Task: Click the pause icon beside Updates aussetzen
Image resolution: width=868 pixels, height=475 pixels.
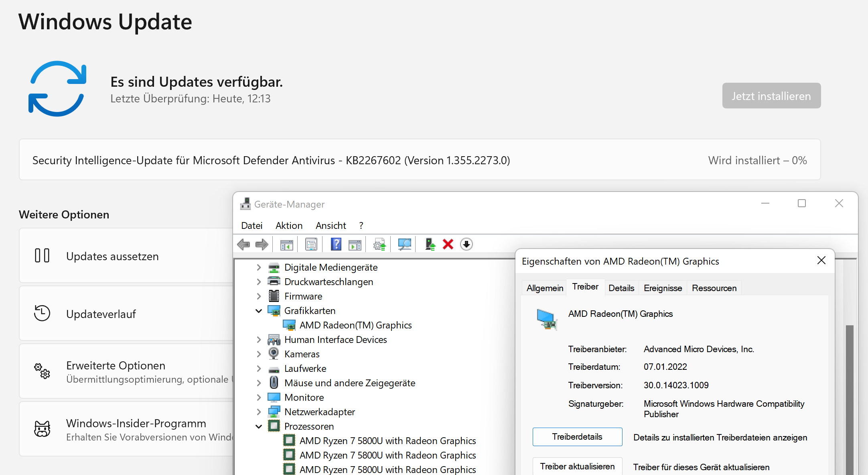Action: click(x=42, y=255)
